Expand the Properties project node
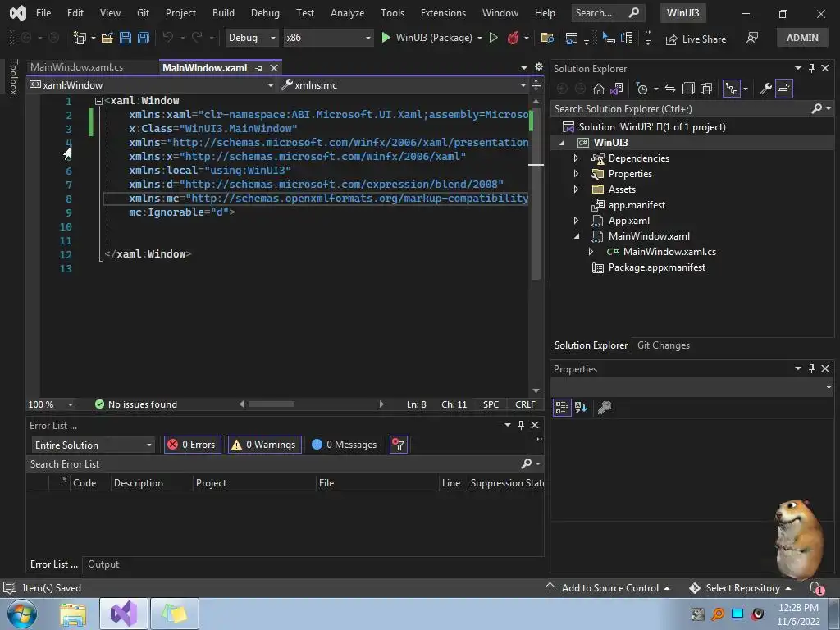This screenshot has width=840, height=630. click(576, 174)
